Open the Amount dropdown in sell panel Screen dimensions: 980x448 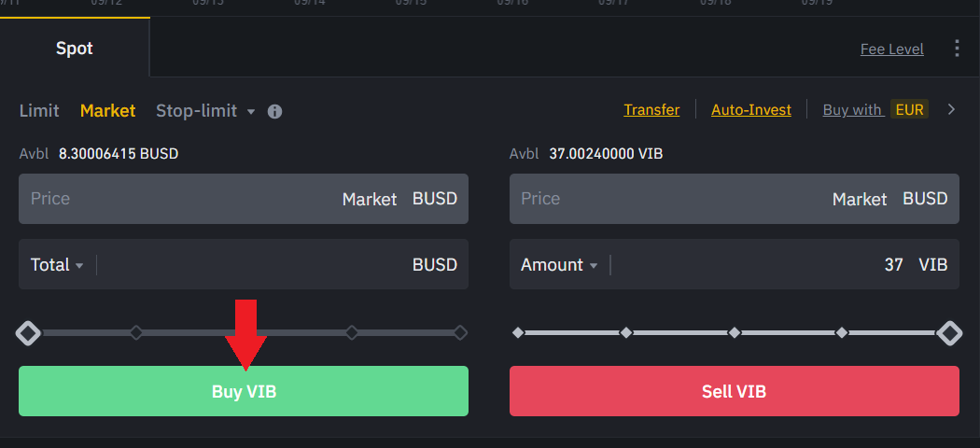pyautogui.click(x=559, y=265)
